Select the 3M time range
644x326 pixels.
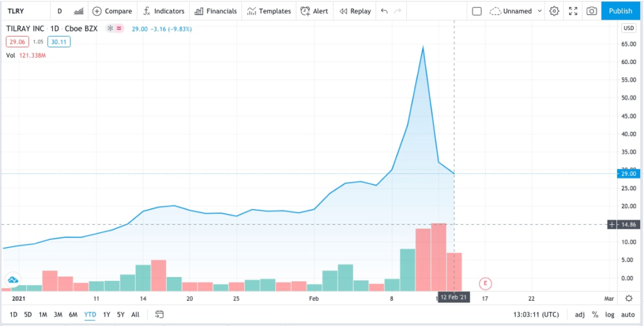(x=58, y=315)
